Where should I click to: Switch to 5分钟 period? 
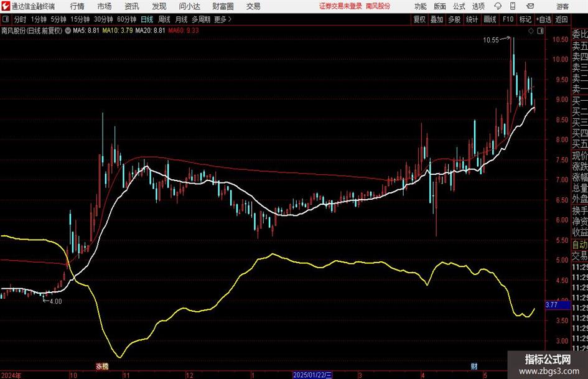[x=58, y=19]
